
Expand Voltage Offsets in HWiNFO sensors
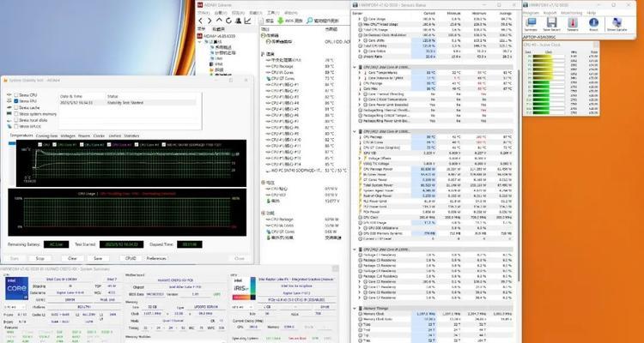[360, 159]
